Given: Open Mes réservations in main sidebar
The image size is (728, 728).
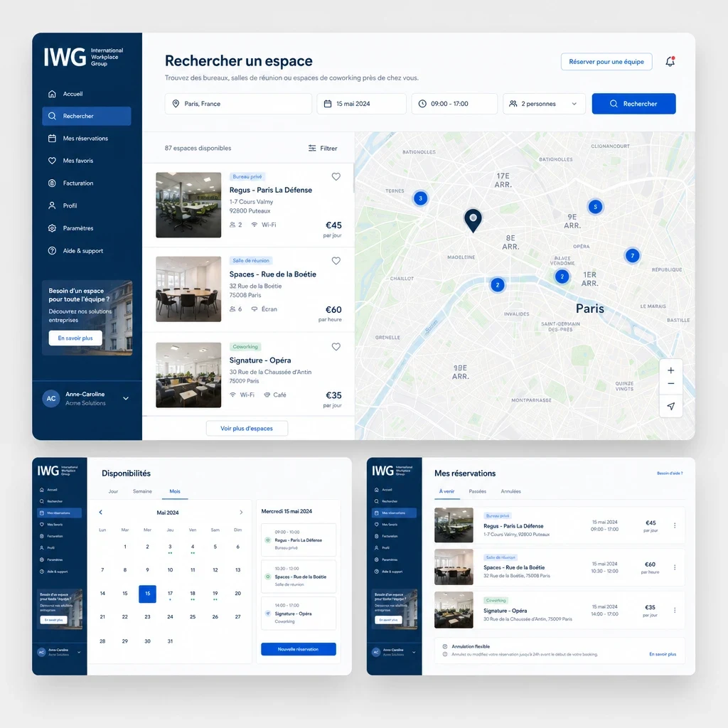Looking at the screenshot, I should click(x=86, y=139).
